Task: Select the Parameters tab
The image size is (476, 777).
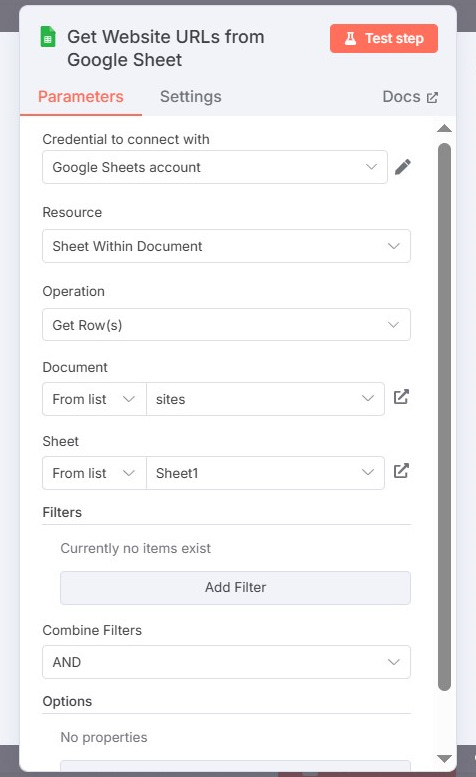Action: (x=81, y=97)
